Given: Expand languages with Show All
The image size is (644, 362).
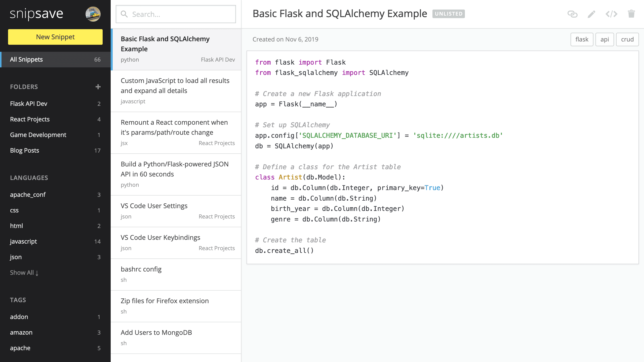Looking at the screenshot, I should 24,273.
